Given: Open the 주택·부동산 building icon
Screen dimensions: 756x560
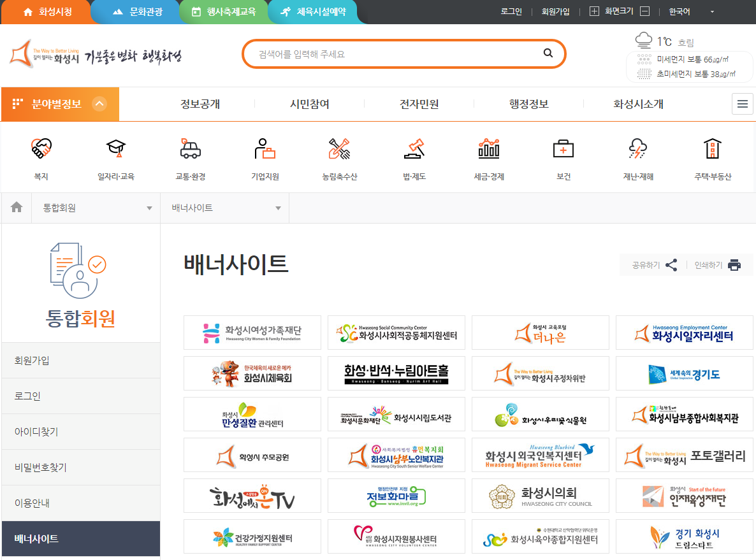Looking at the screenshot, I should [x=713, y=148].
